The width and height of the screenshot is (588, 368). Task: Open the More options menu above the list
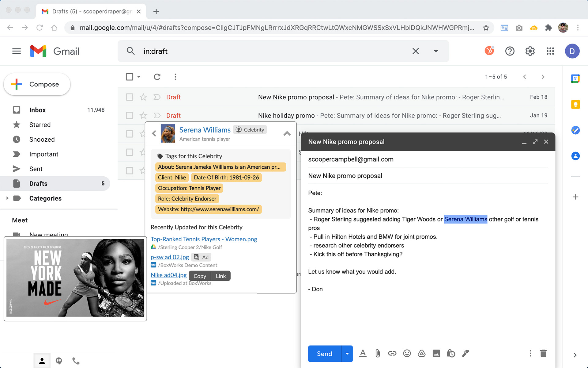(x=175, y=77)
